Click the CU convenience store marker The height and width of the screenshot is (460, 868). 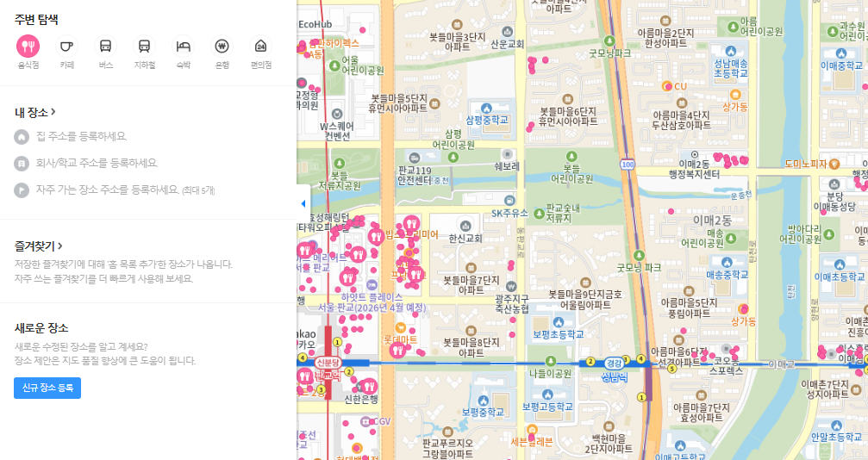(x=668, y=86)
